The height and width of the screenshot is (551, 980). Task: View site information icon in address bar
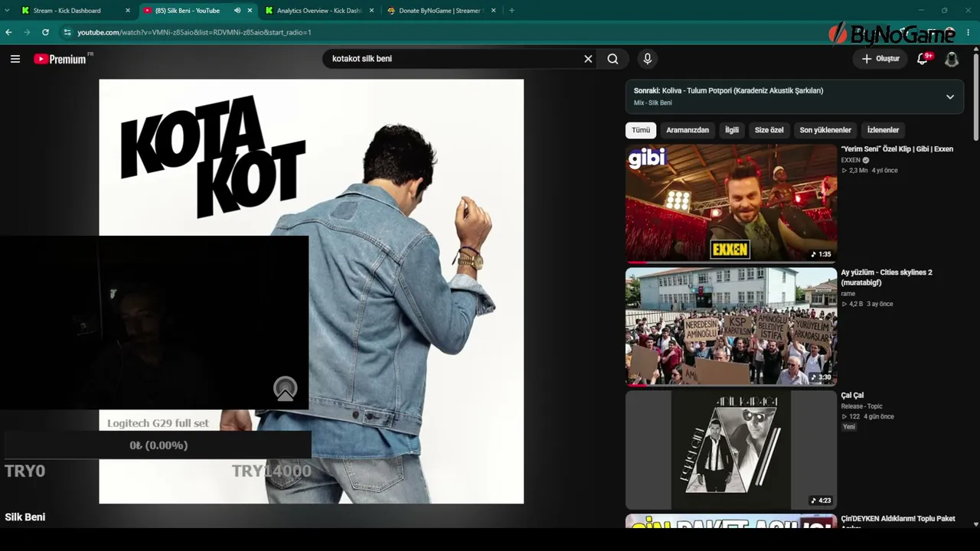tap(67, 32)
